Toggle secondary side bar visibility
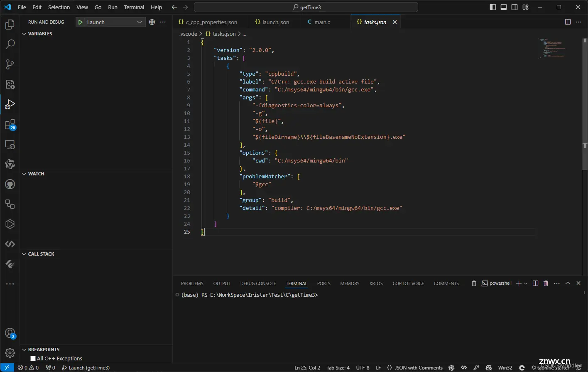 tap(514, 7)
